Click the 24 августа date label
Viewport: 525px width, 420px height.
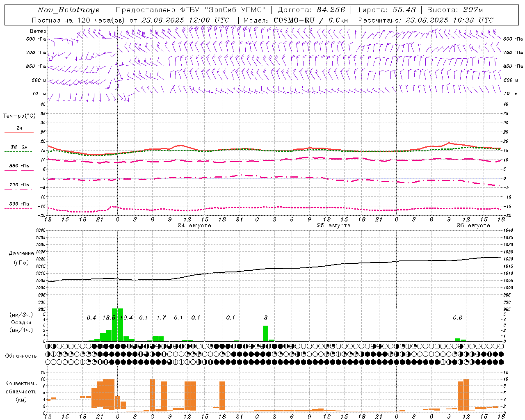click(194, 226)
